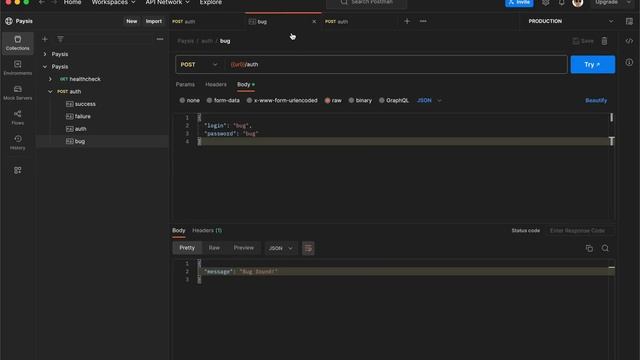Switch response view to Preview
The height and width of the screenshot is (360, 640).
click(x=243, y=248)
